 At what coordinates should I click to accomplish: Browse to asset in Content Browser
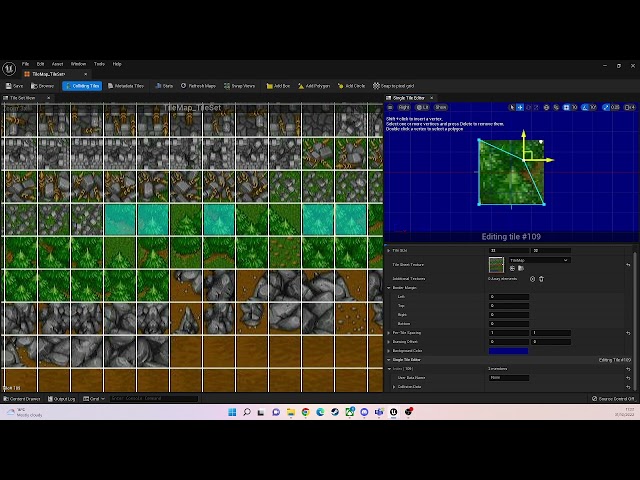pyautogui.click(x=42, y=86)
